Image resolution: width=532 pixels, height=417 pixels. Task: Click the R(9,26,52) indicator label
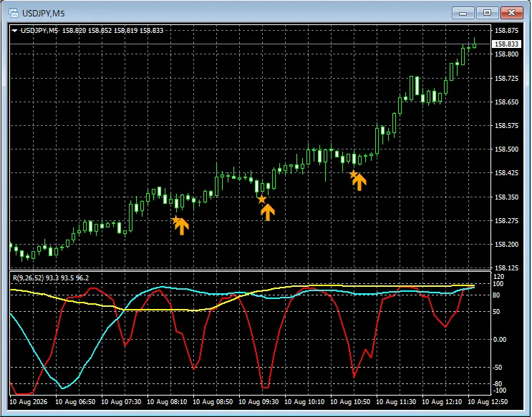coord(29,278)
